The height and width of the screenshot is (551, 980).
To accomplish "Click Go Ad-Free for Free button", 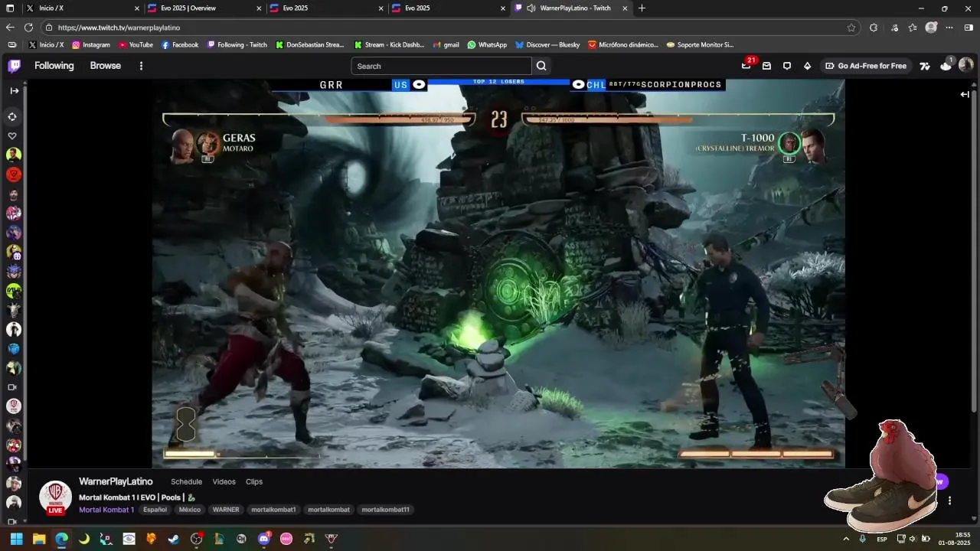I will (866, 66).
